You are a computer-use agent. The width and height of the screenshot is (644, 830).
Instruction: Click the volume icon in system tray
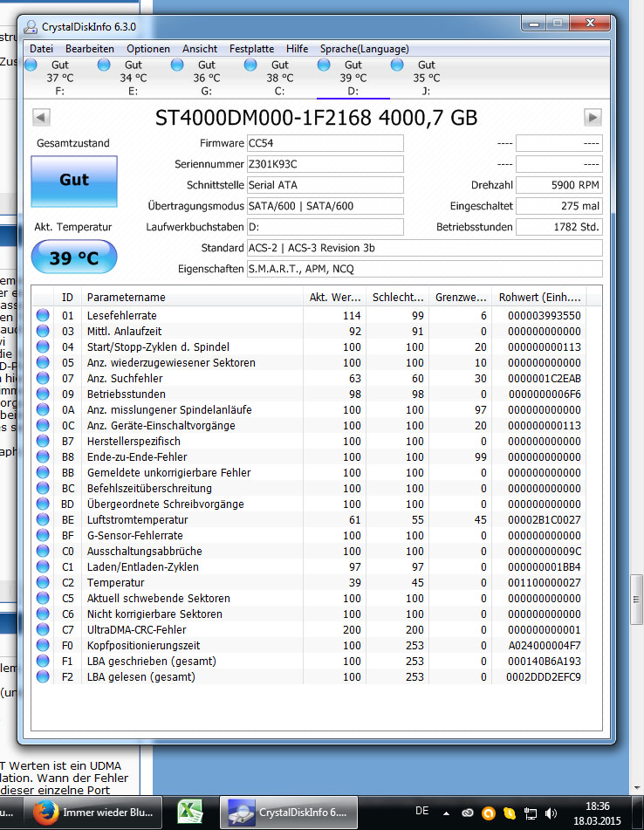point(551,813)
